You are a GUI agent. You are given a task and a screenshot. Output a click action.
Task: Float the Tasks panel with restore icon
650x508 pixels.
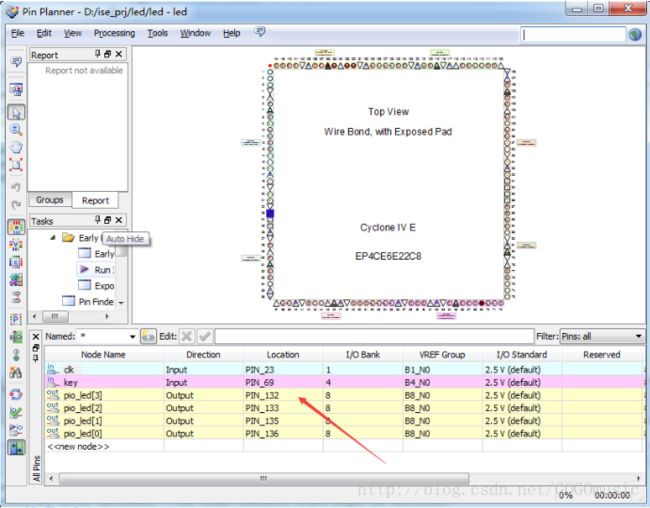pos(108,220)
